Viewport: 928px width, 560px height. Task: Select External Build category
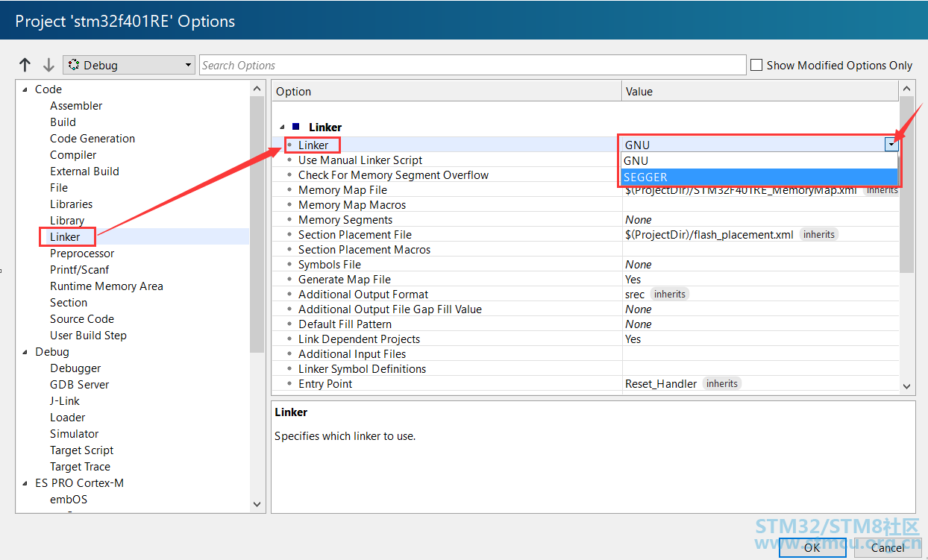84,172
